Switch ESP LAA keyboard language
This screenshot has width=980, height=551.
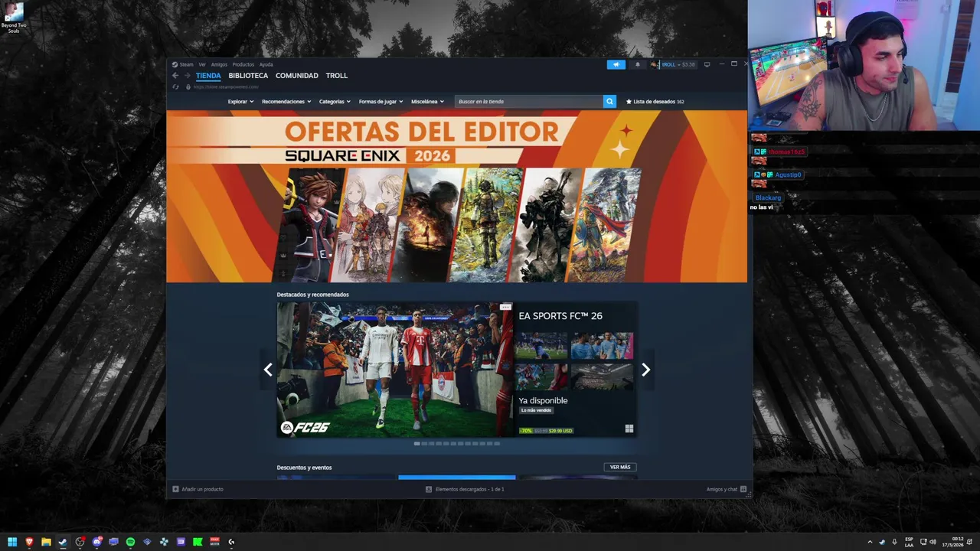point(909,542)
